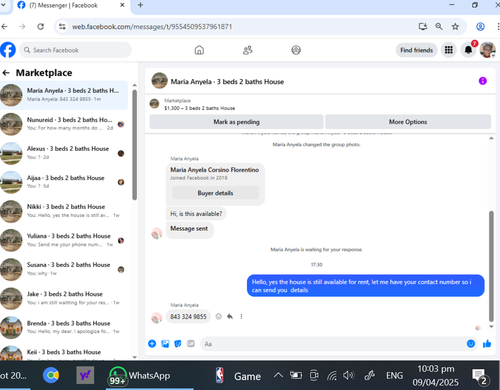Choose a GIF in the composer

point(191,344)
